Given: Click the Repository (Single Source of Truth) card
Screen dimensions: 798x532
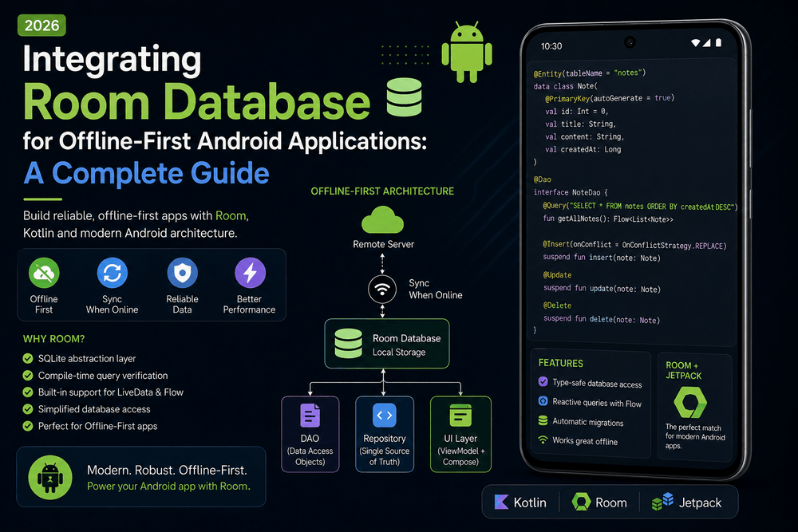Looking at the screenshot, I should [x=385, y=435].
